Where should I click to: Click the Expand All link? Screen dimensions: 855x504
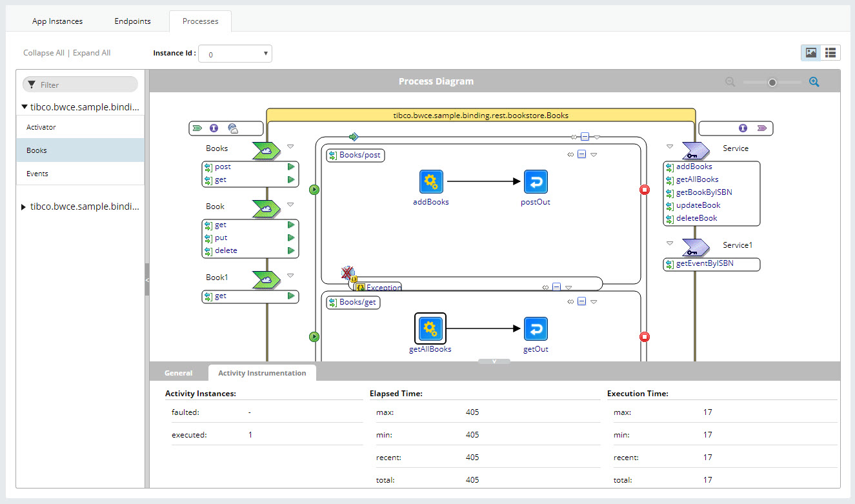[x=92, y=53]
